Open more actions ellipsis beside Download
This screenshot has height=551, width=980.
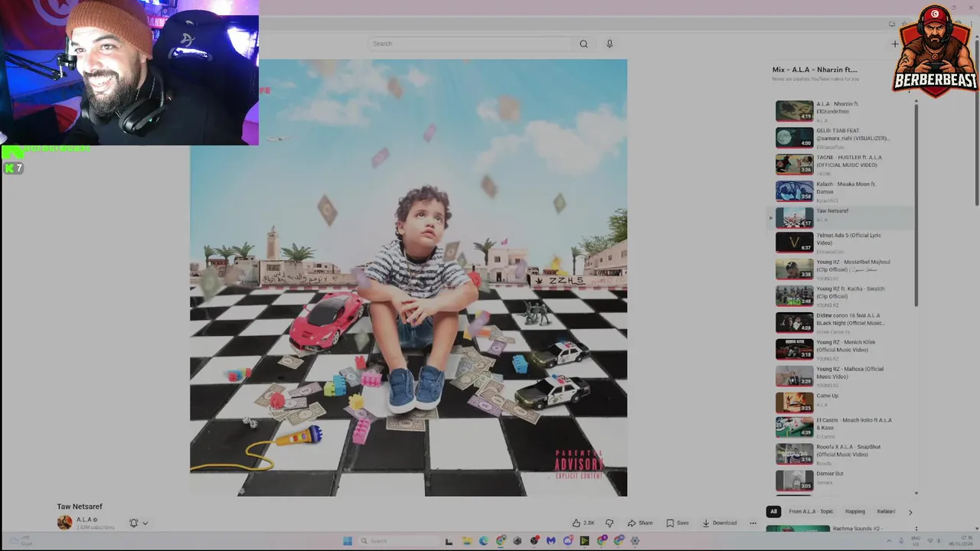coord(753,523)
